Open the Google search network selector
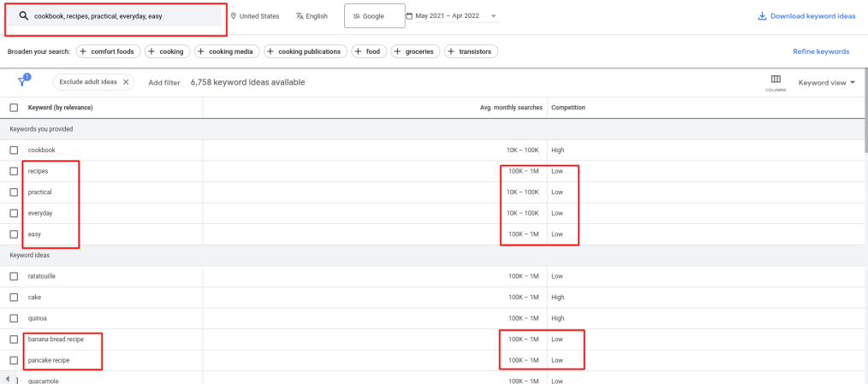The width and height of the screenshot is (868, 384). click(374, 16)
